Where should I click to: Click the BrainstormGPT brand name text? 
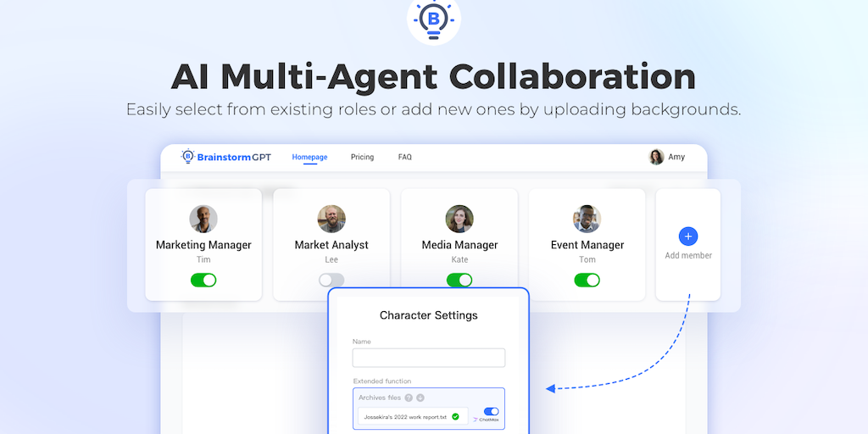[234, 157]
